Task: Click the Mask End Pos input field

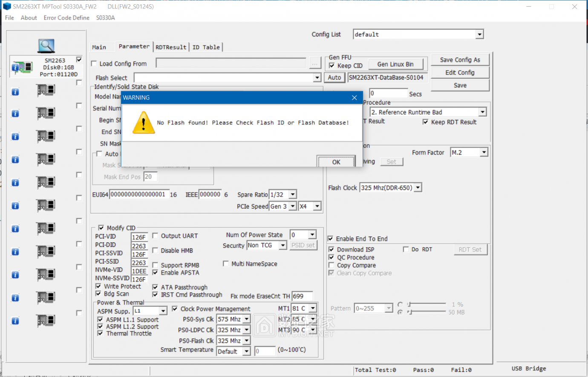Action: pos(150,176)
